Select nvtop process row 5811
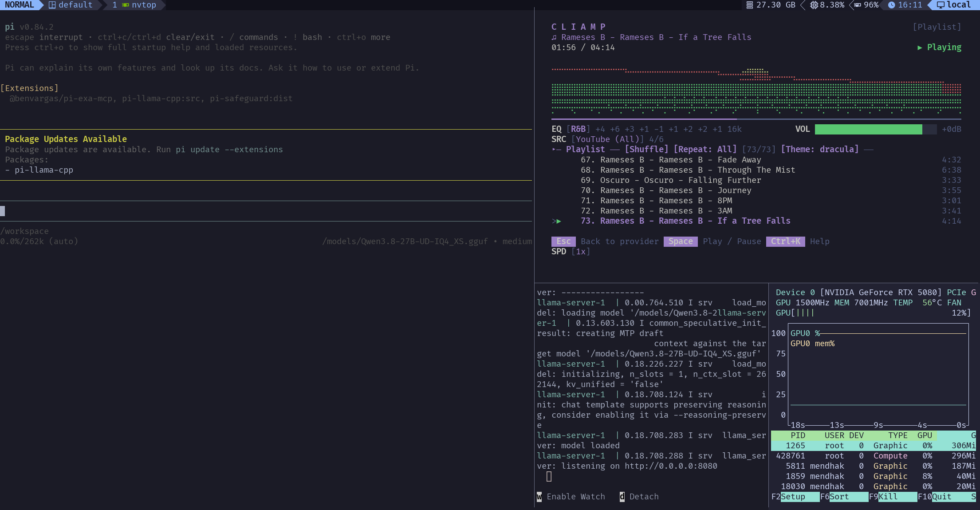Image resolution: width=980 pixels, height=510 pixels. coord(874,466)
